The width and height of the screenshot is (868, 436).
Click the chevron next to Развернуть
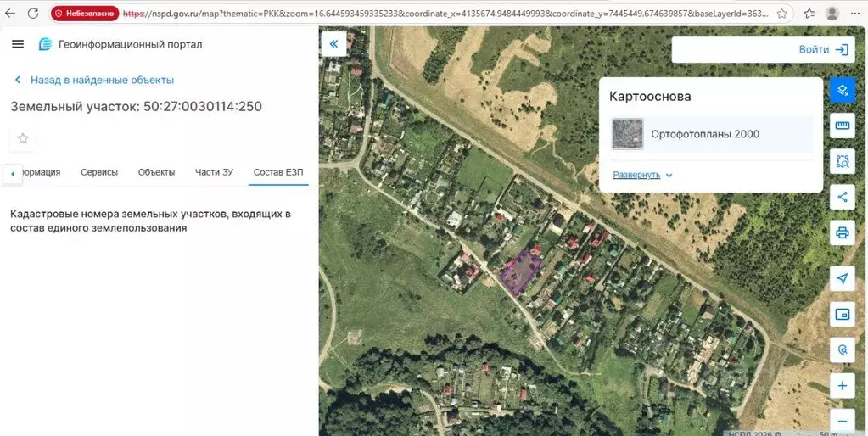(x=669, y=176)
